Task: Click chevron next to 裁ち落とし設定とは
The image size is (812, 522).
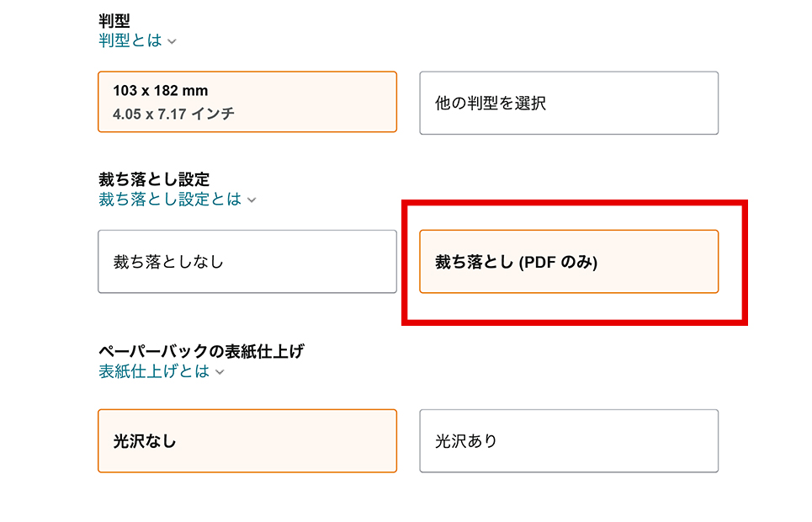Action: 252,200
